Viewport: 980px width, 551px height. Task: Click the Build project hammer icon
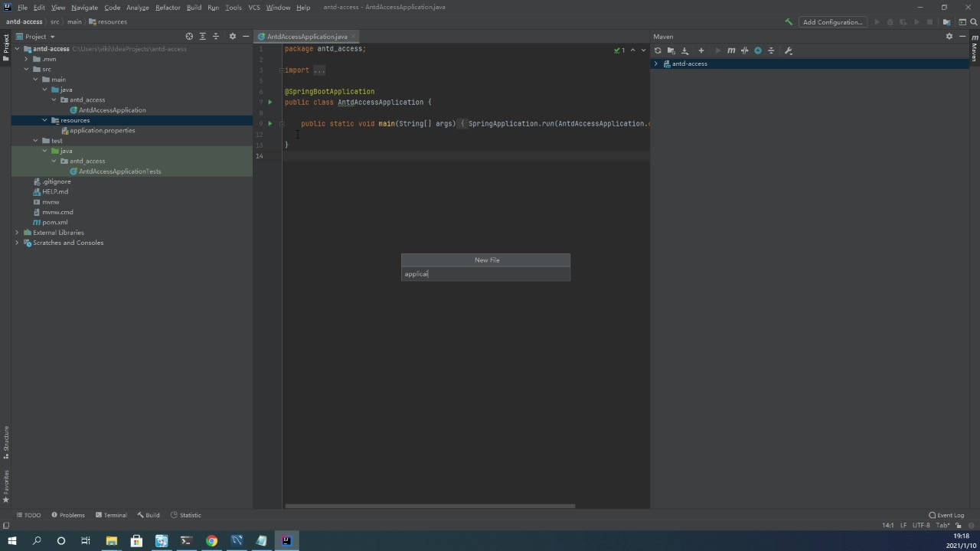pyautogui.click(x=789, y=22)
